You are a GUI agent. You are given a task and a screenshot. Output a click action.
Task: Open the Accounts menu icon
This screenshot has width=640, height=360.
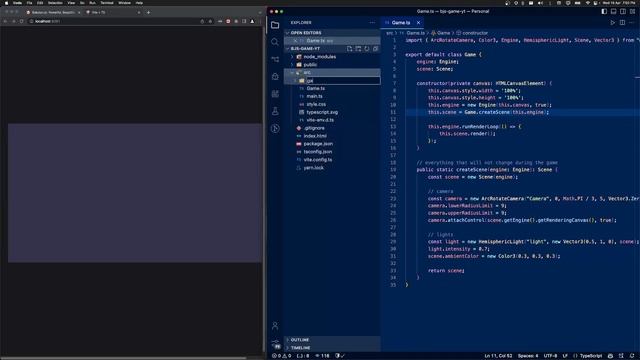click(x=275, y=326)
